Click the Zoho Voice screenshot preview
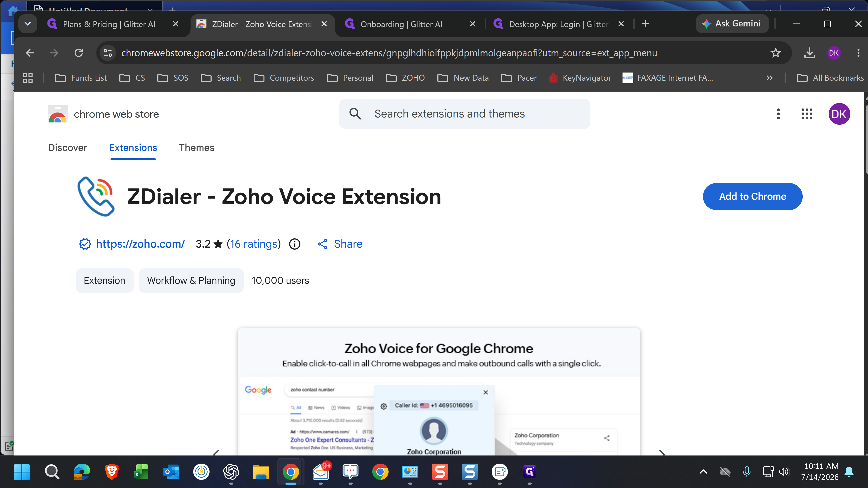Image resolution: width=868 pixels, height=488 pixels. pos(439,391)
